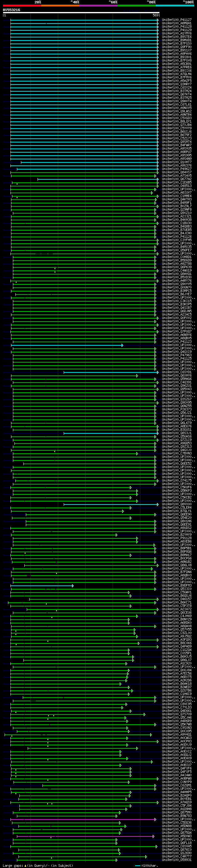197x868 pixels.
Task: Select hit label UniRef100_P41123
Action: [177, 341]
